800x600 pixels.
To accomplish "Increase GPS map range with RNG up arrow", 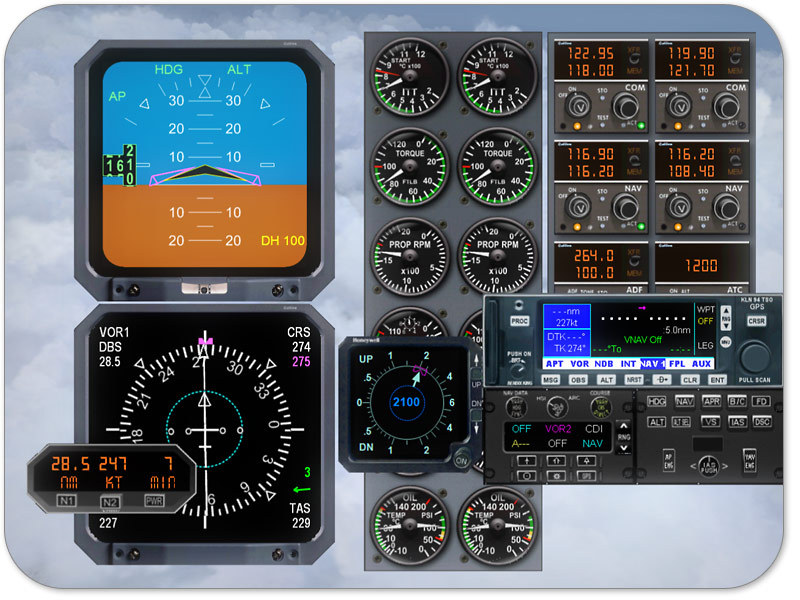I will pos(727,311).
